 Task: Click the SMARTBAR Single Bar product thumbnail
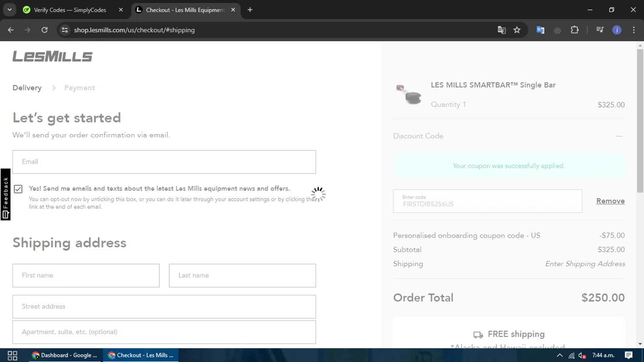(x=409, y=94)
